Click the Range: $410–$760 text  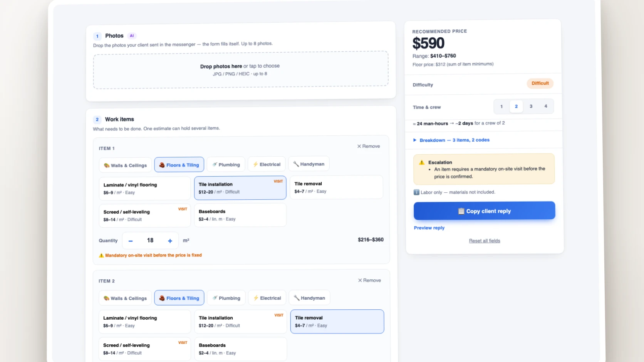(x=434, y=56)
